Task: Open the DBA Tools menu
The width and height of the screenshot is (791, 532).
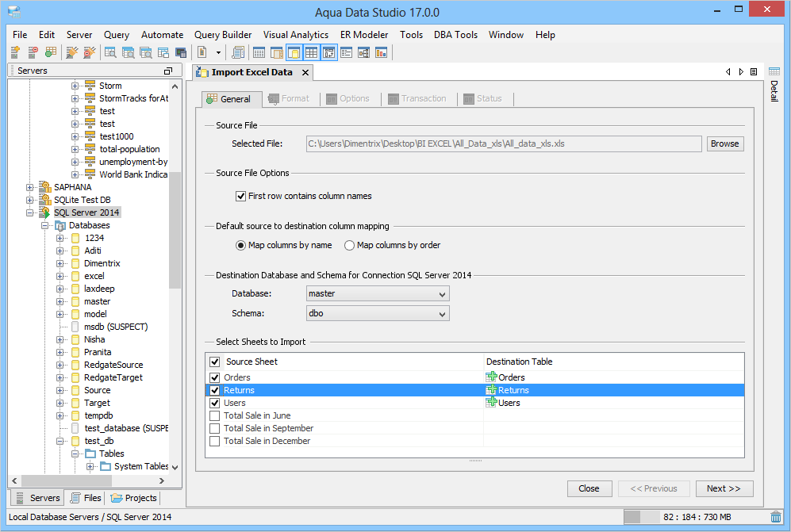Action: pyautogui.click(x=455, y=35)
